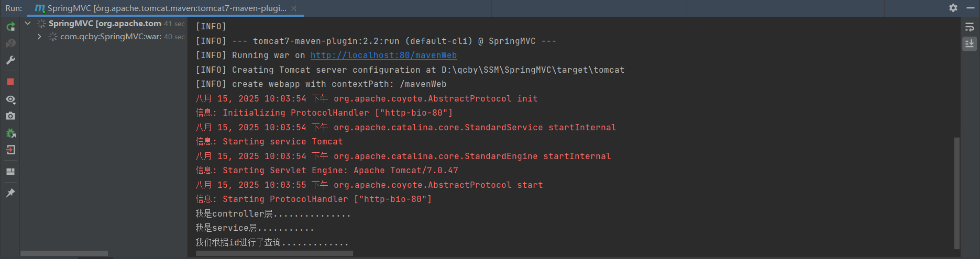Image resolution: width=980 pixels, height=259 pixels.
Task: Click the layout restore icon
Action: 10,172
